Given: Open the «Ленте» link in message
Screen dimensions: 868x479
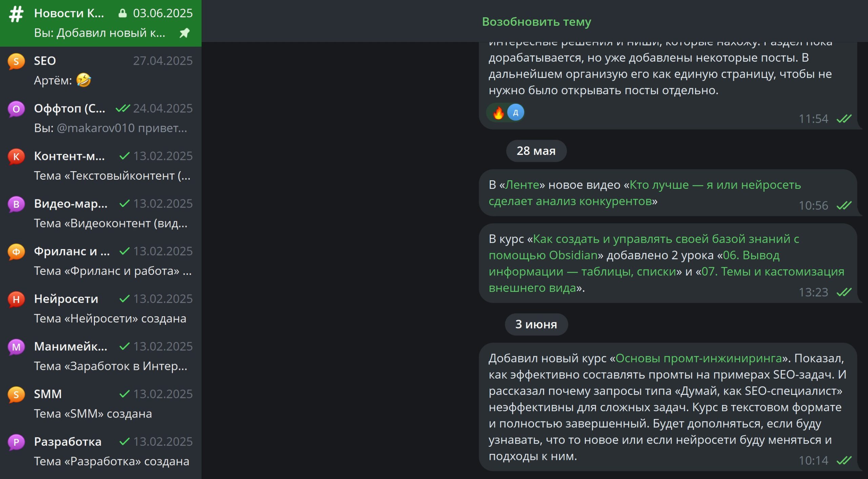Looking at the screenshot, I should click(x=522, y=185).
